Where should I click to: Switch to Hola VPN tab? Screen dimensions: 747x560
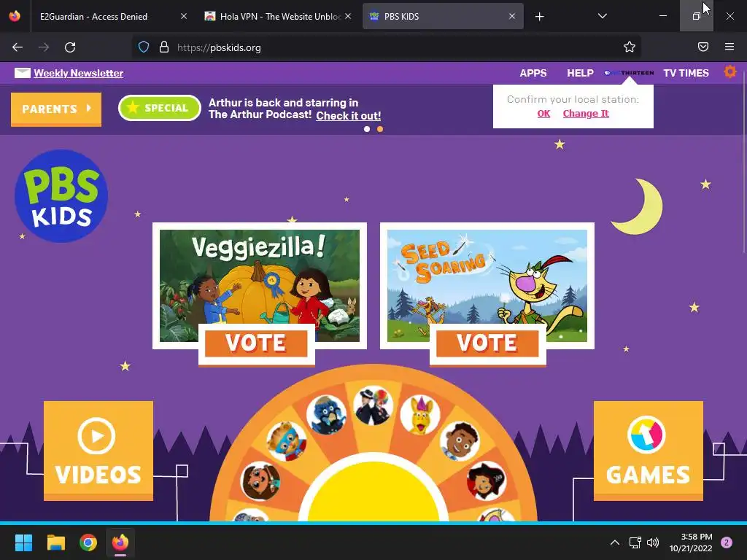coord(278,16)
